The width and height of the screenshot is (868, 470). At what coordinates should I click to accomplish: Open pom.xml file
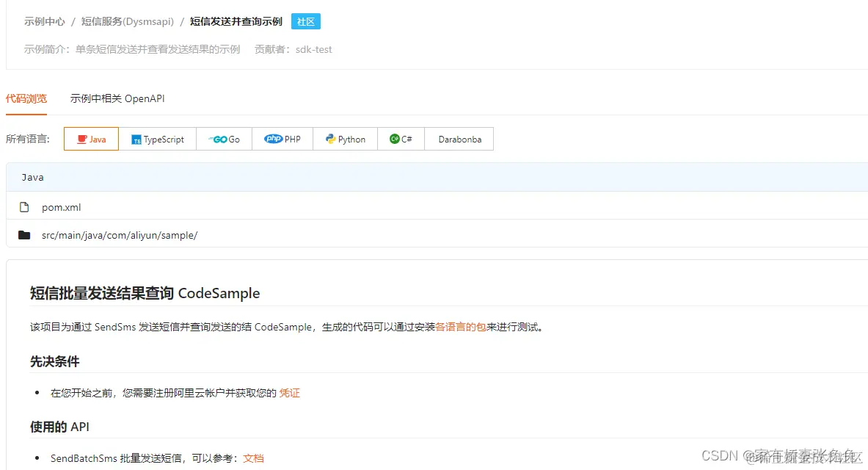pyautogui.click(x=62, y=207)
